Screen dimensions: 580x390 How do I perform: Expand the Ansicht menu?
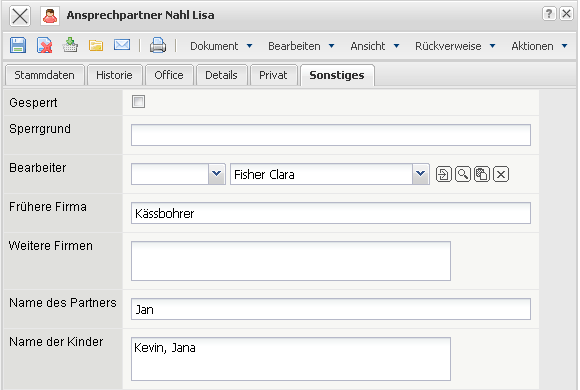click(375, 46)
